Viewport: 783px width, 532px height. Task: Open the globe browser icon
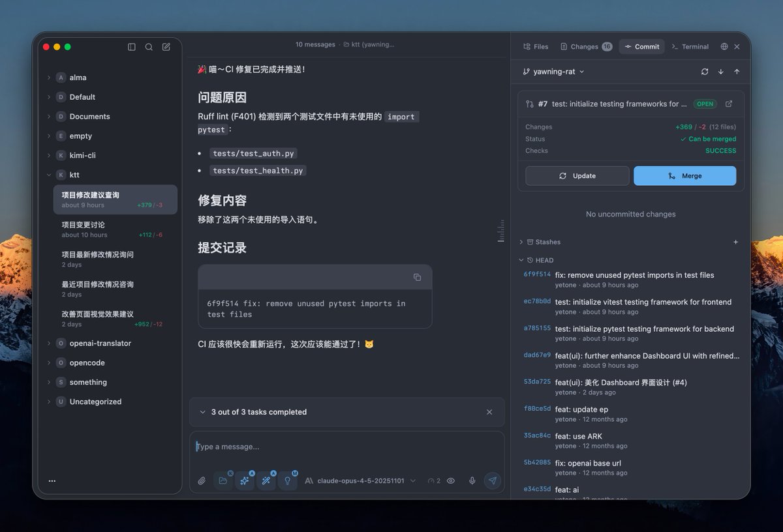(724, 47)
